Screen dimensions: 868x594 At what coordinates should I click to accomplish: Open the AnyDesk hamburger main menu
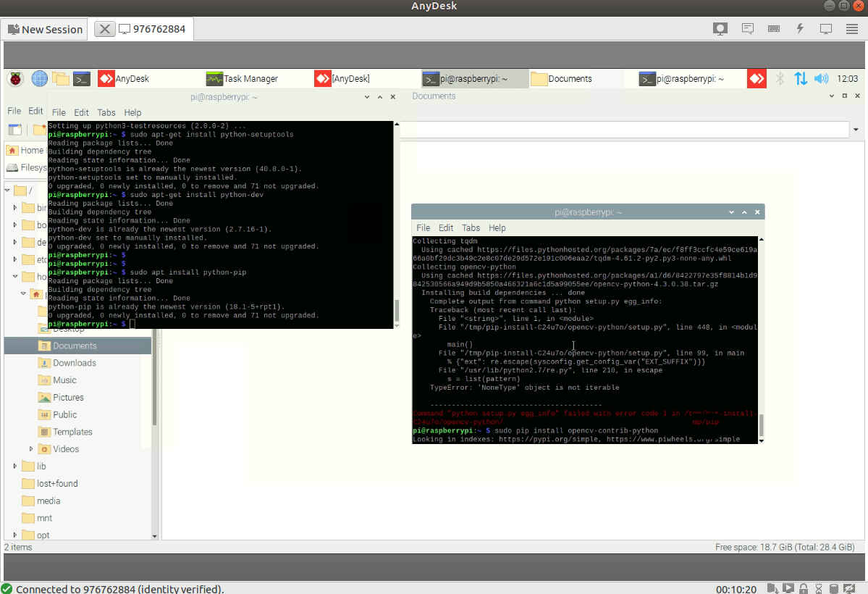pos(852,29)
